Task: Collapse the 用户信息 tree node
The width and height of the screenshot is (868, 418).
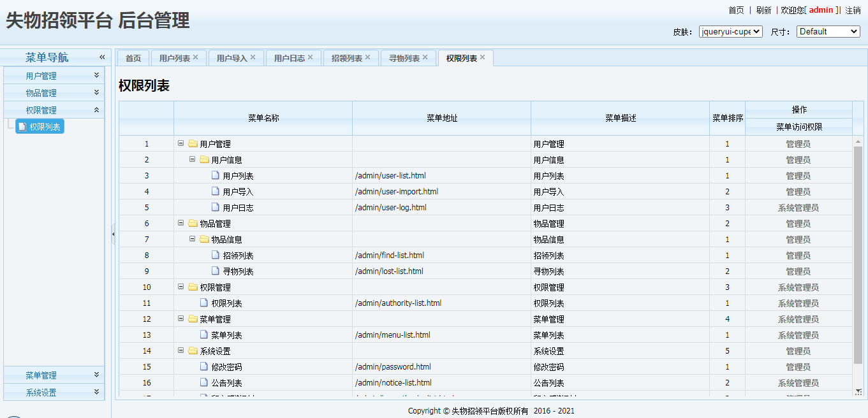Action: pyautogui.click(x=193, y=159)
